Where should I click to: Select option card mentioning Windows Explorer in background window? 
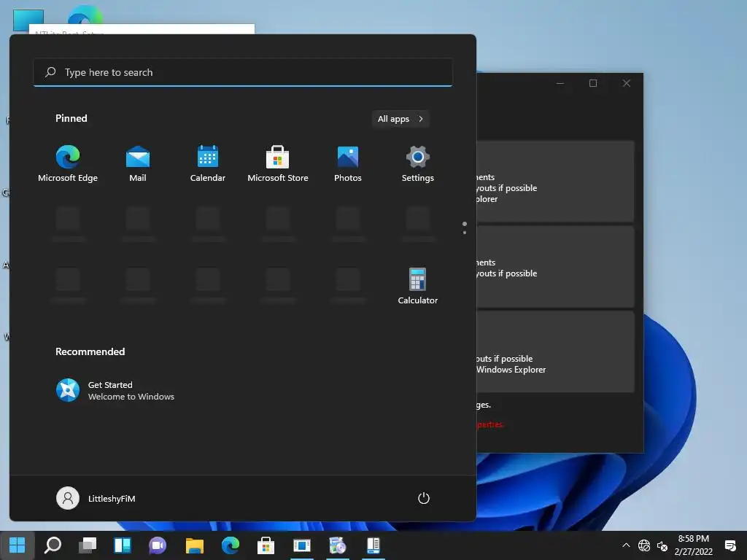pos(555,352)
